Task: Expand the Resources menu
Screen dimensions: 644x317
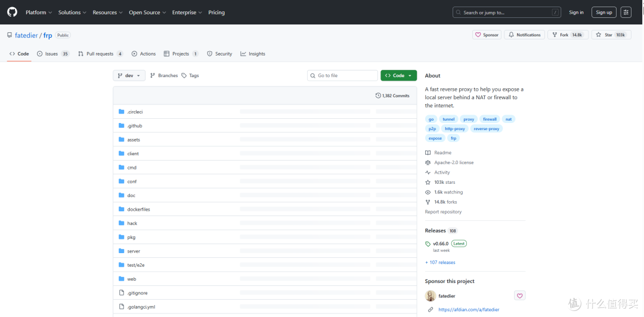Action: (x=107, y=13)
